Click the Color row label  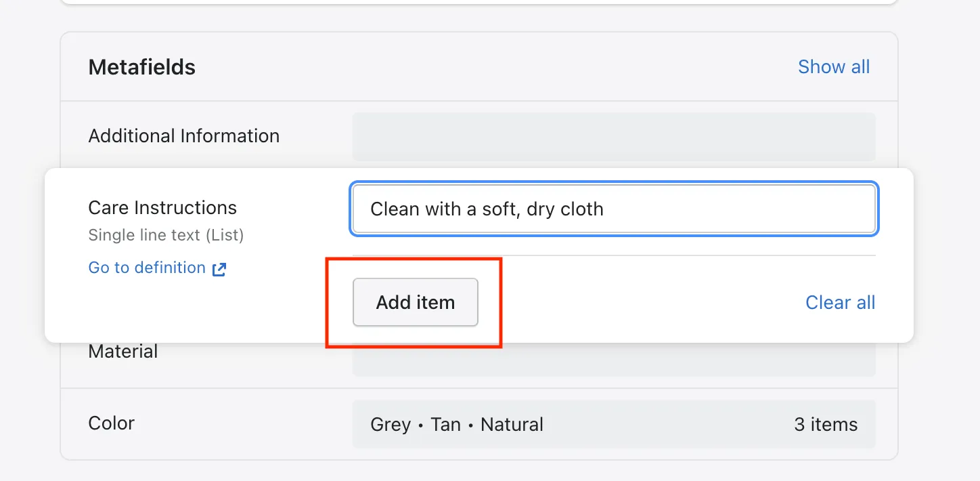tap(111, 423)
